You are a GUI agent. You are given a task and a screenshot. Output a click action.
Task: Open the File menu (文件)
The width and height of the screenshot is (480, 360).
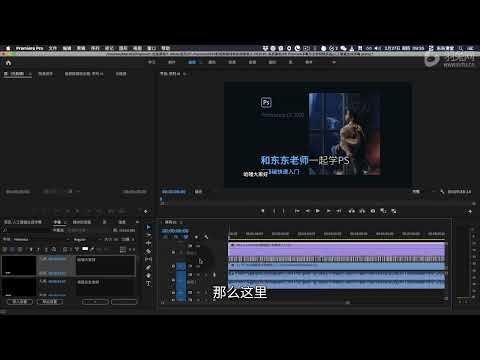[53, 48]
